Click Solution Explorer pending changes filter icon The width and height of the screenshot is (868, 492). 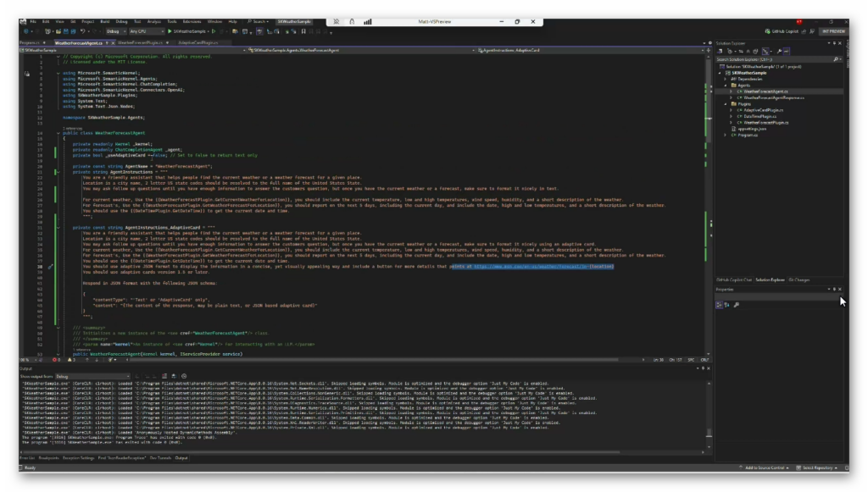pyautogui.click(x=730, y=51)
